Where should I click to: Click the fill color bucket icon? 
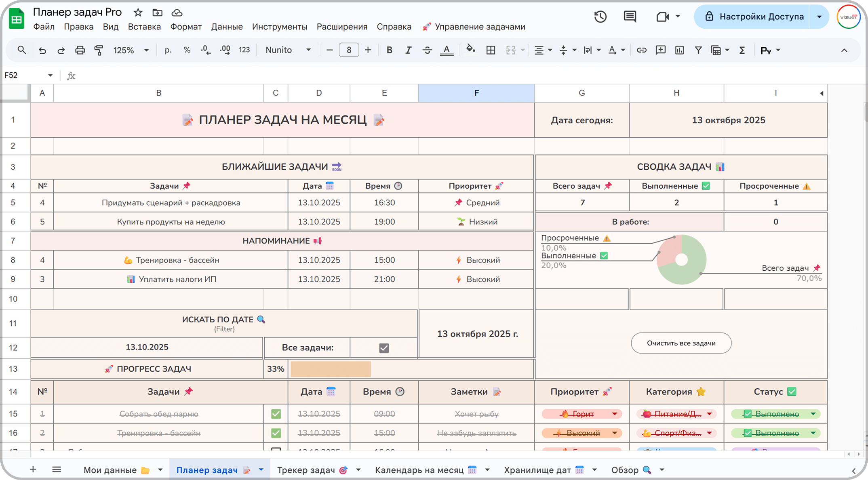click(470, 50)
